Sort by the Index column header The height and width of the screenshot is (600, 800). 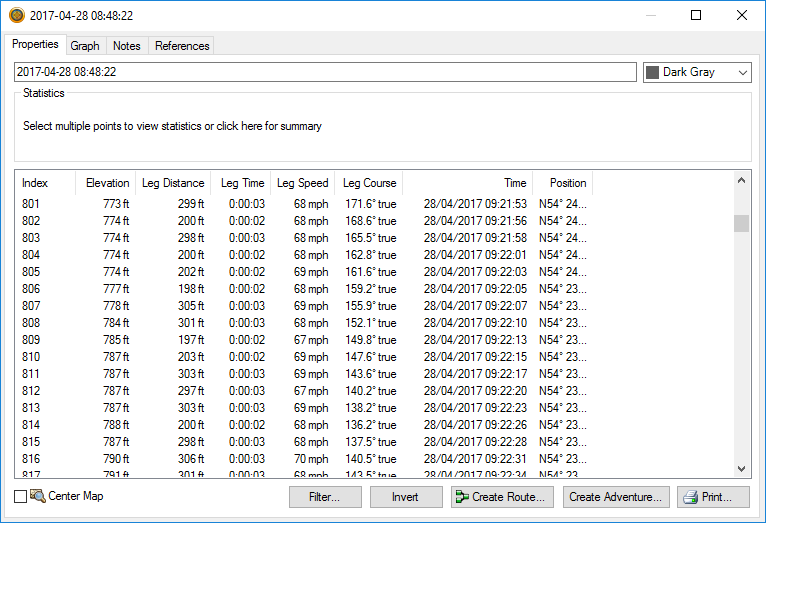click(45, 183)
